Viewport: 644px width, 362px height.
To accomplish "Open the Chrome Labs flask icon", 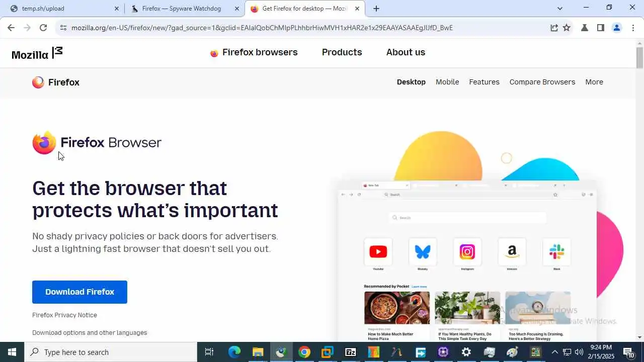I will [x=585, y=28].
